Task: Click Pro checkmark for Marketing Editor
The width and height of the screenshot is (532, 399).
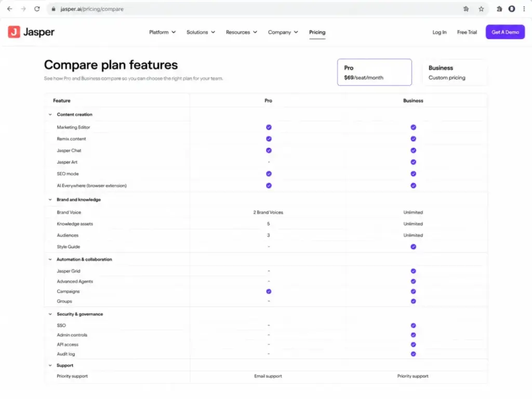Action: pyautogui.click(x=269, y=127)
